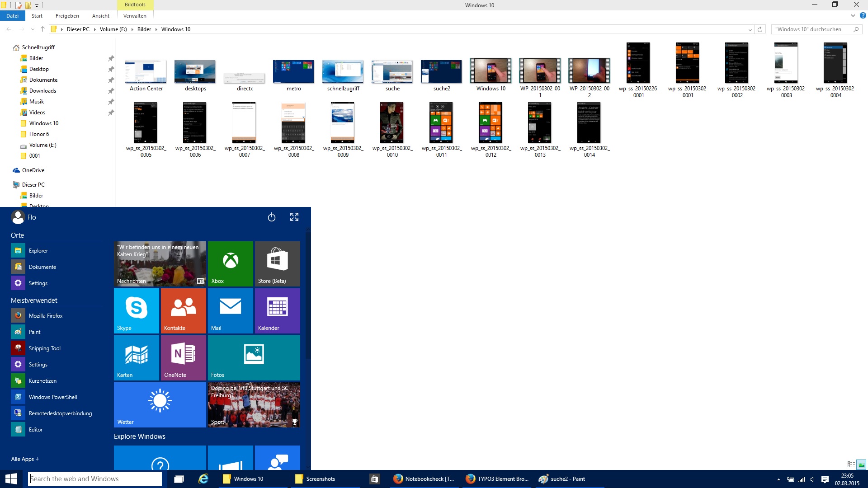Click the Windows Start button
868x488 pixels.
click(x=11, y=479)
